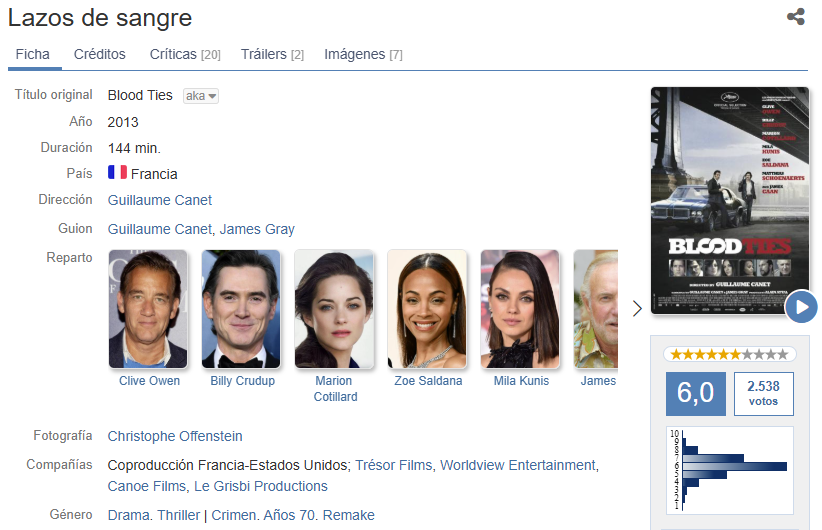Screen dimensions: 822x530
Task: Open the aka alternate titles dropdown
Action: tap(201, 96)
